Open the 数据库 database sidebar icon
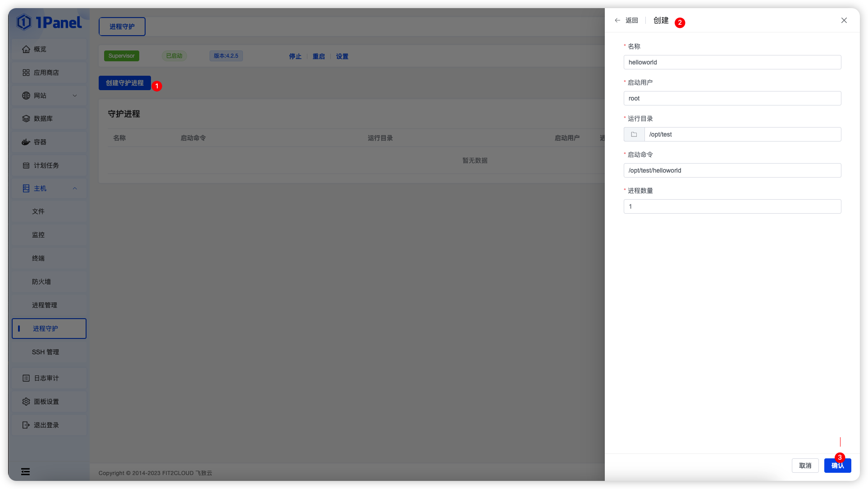The height and width of the screenshot is (489, 868). (x=26, y=118)
